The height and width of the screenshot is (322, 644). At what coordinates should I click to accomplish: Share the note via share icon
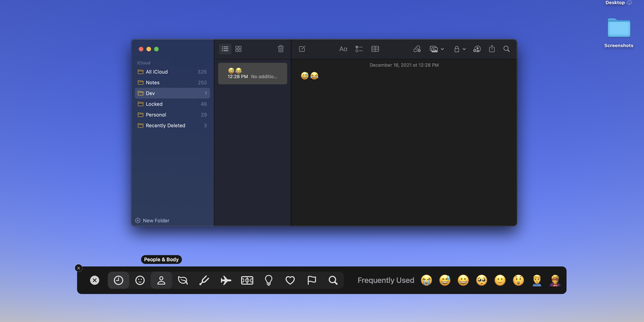coord(492,49)
